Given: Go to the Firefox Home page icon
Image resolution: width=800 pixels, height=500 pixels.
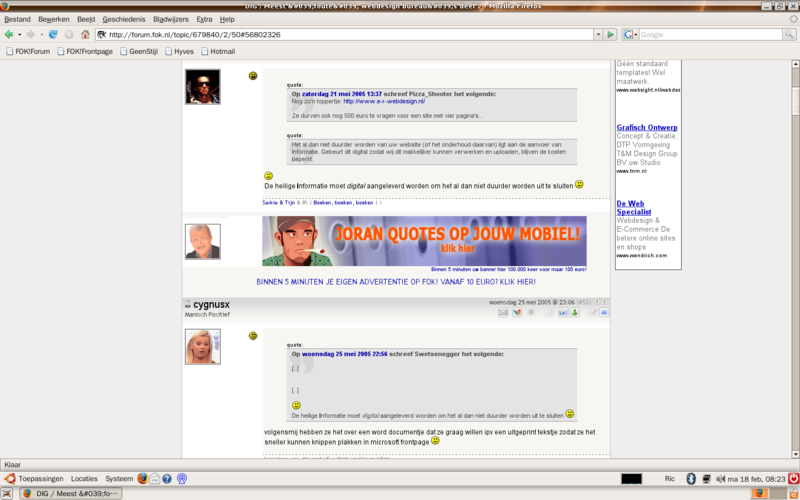Looking at the screenshot, I should pyautogui.click(x=85, y=34).
